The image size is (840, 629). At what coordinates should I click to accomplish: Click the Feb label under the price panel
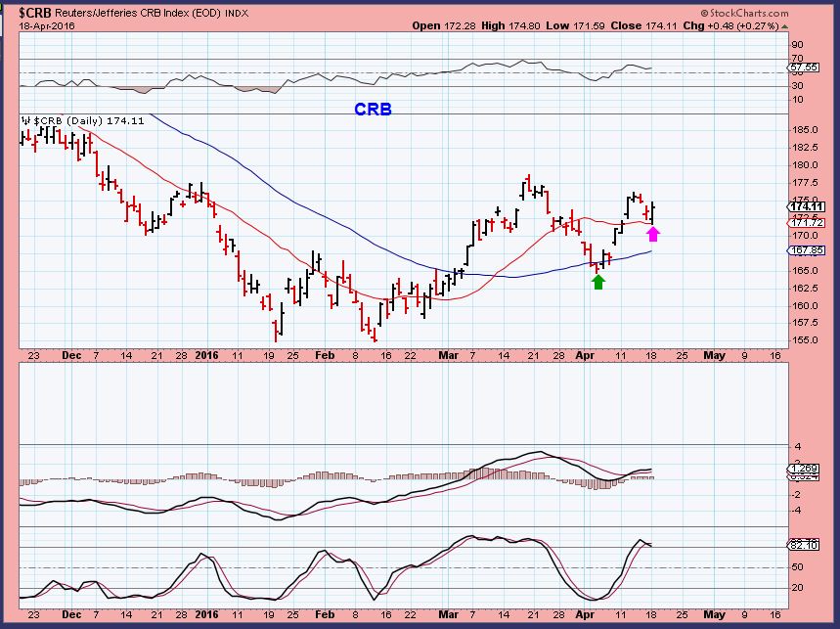pos(325,355)
